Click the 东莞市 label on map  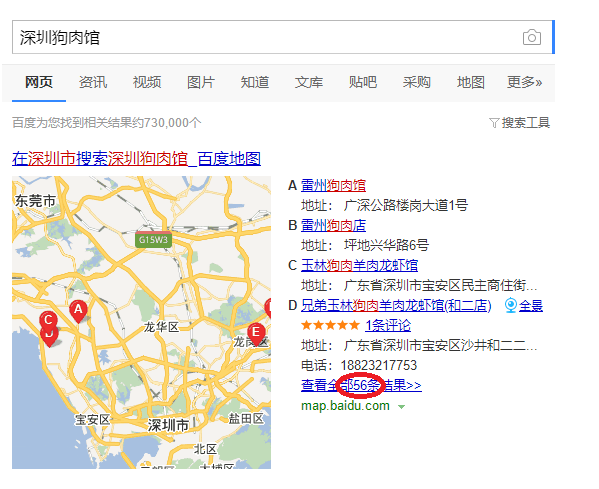point(35,201)
